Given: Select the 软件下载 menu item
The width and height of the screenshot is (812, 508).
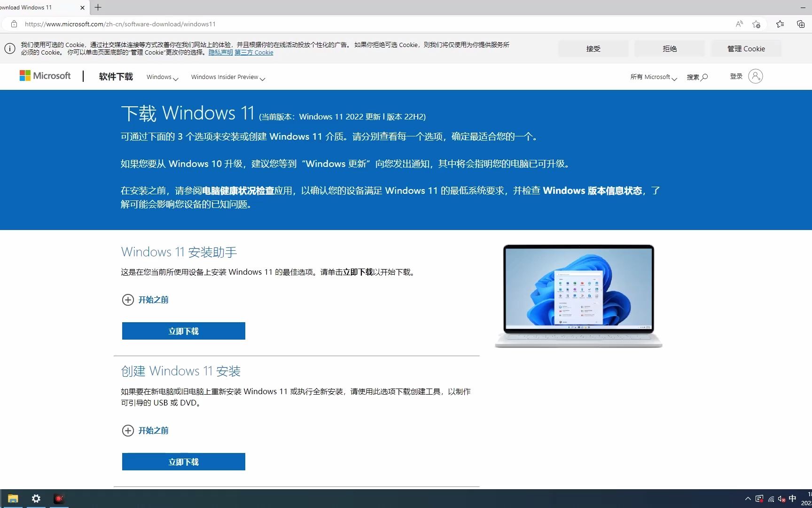Looking at the screenshot, I should 116,76.
